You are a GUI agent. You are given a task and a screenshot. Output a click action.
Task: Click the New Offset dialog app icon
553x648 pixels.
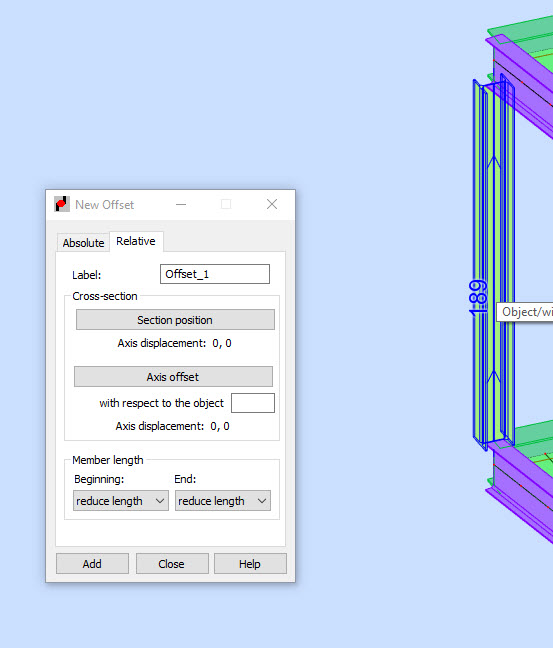pos(62,204)
